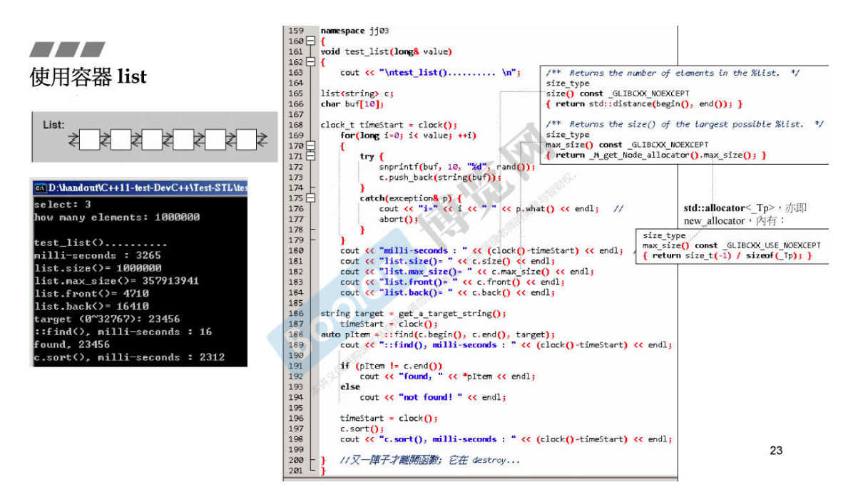Click the 'abort();' statement
Viewport: 868px width, 502px height.
click(399, 219)
